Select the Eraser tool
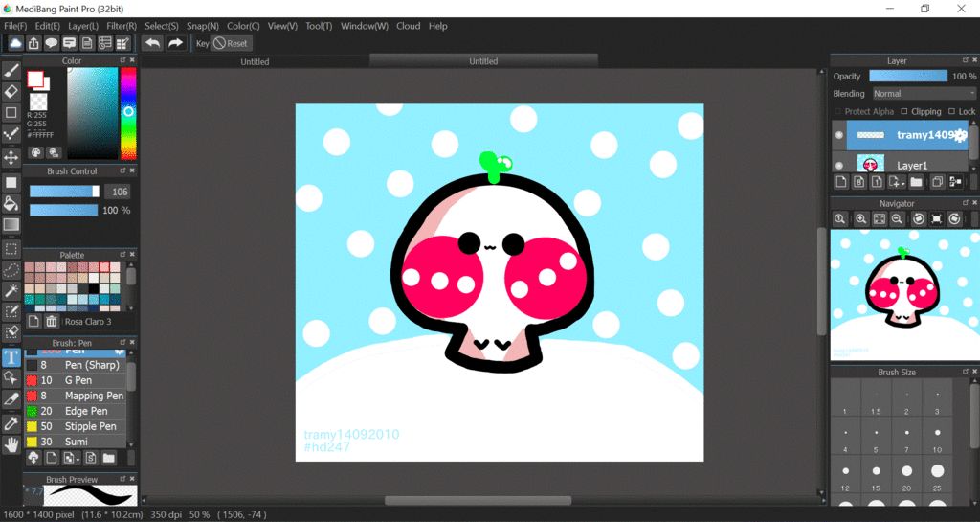This screenshot has width=980, height=522. coord(11,92)
